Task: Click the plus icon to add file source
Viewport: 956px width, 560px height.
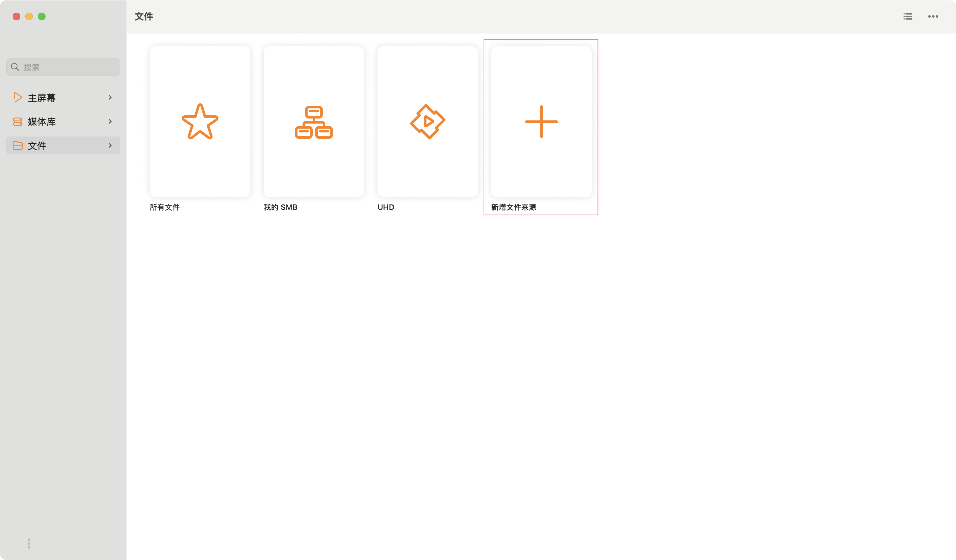Action: 541,122
